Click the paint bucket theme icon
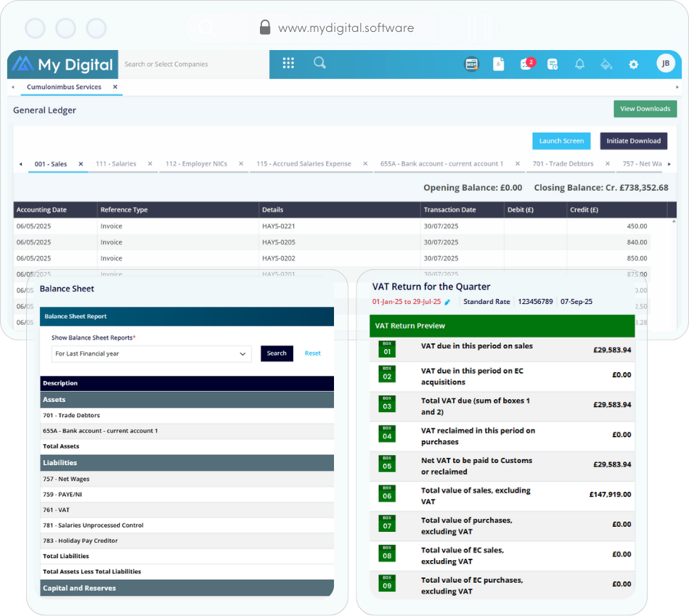This screenshot has height=616, width=689. click(x=606, y=64)
